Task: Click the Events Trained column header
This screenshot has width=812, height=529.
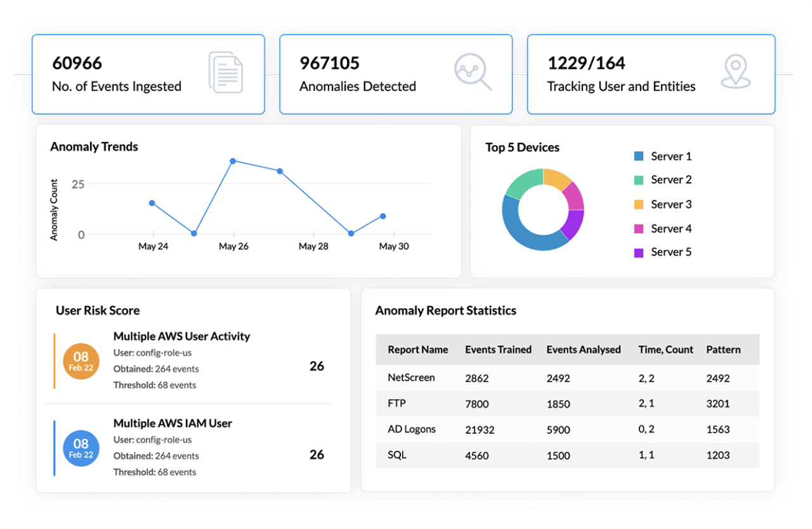Action: 499,349
